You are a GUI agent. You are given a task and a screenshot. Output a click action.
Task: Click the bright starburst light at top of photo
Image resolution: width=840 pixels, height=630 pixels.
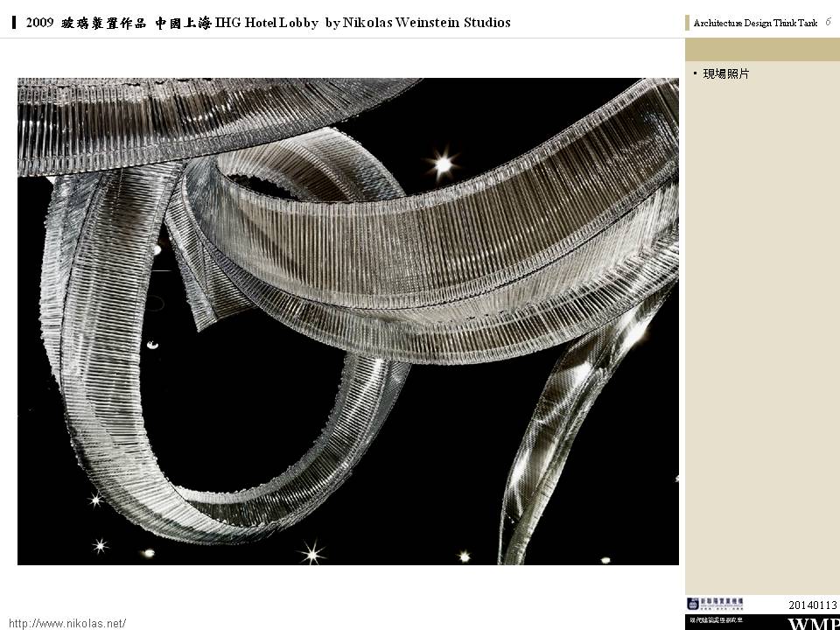444,162
